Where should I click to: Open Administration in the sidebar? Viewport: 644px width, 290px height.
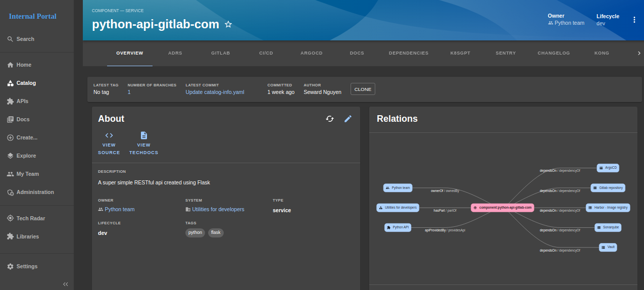[x=35, y=192]
